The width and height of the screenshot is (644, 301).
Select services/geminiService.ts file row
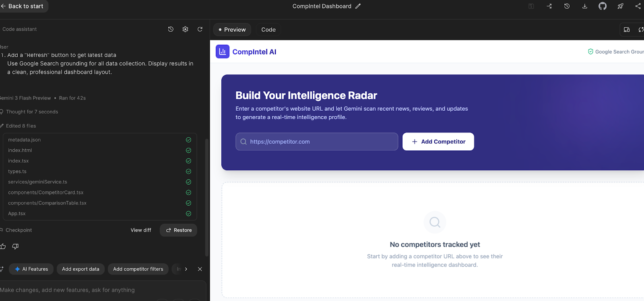click(x=100, y=182)
